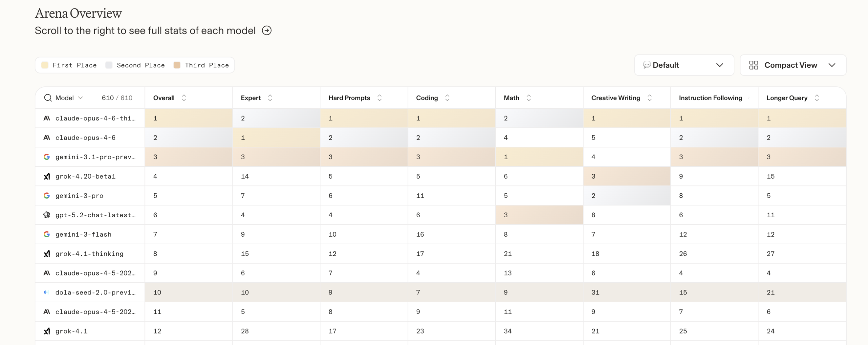The image size is (868, 345).
Task: Open the Model column filter chevron
Action: tap(80, 98)
